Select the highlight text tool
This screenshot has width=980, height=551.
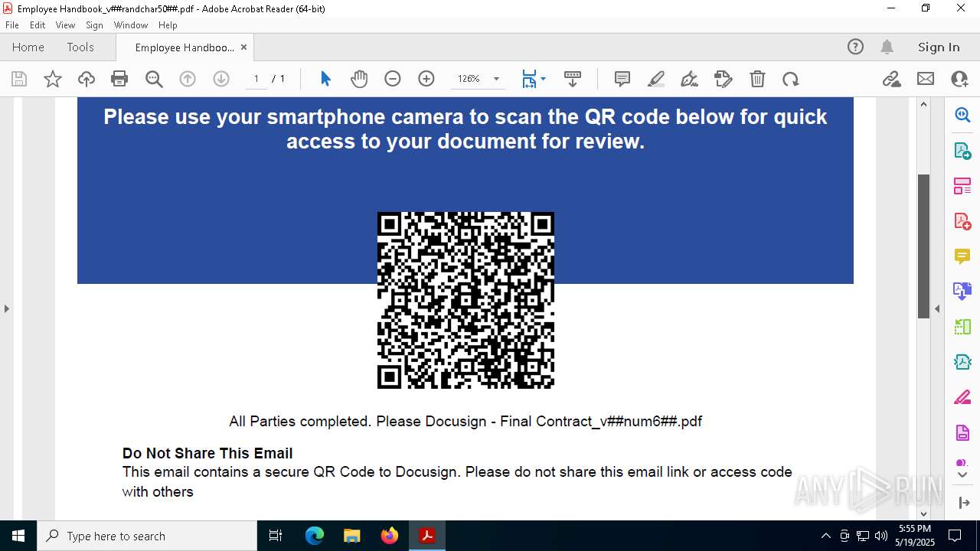coord(656,79)
